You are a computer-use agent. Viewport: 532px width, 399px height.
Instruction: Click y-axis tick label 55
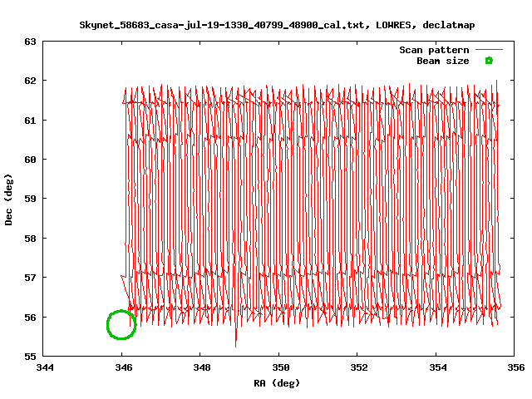[x=30, y=357]
